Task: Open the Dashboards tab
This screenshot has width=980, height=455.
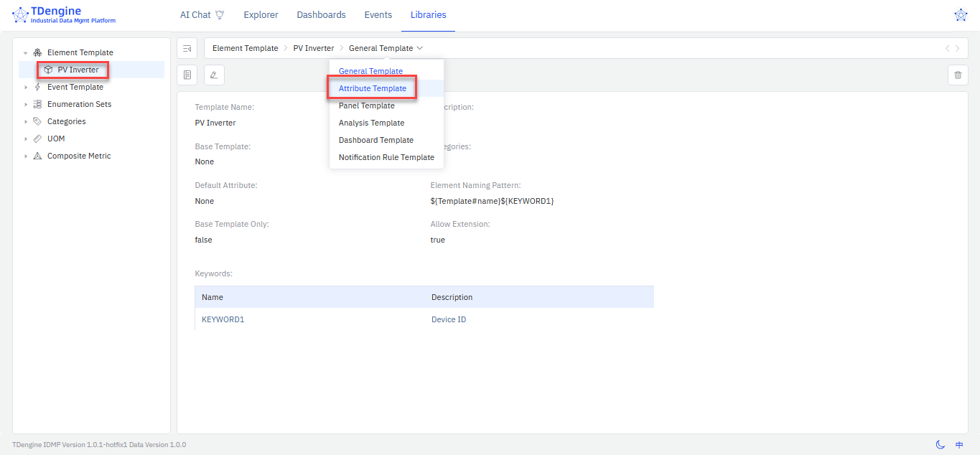Action: (321, 15)
